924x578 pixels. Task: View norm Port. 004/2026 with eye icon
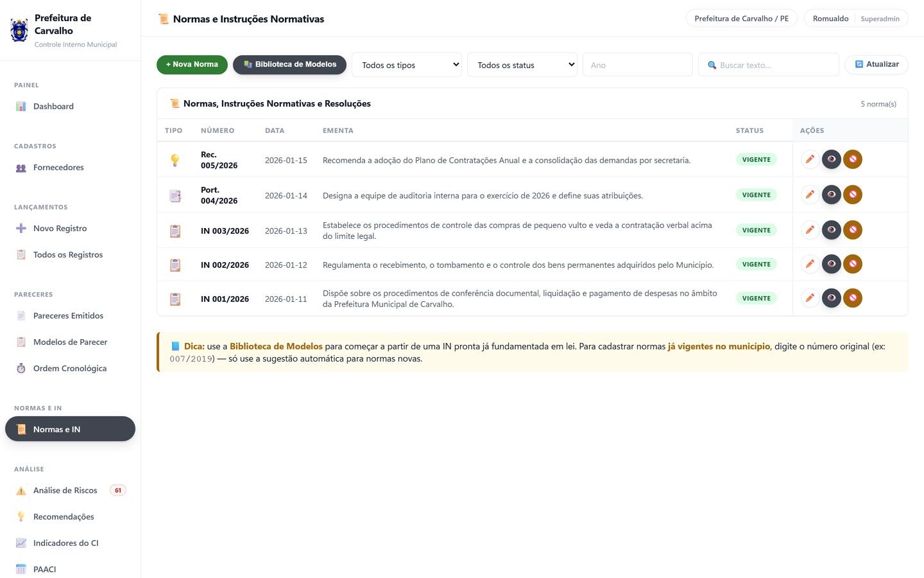coord(832,195)
